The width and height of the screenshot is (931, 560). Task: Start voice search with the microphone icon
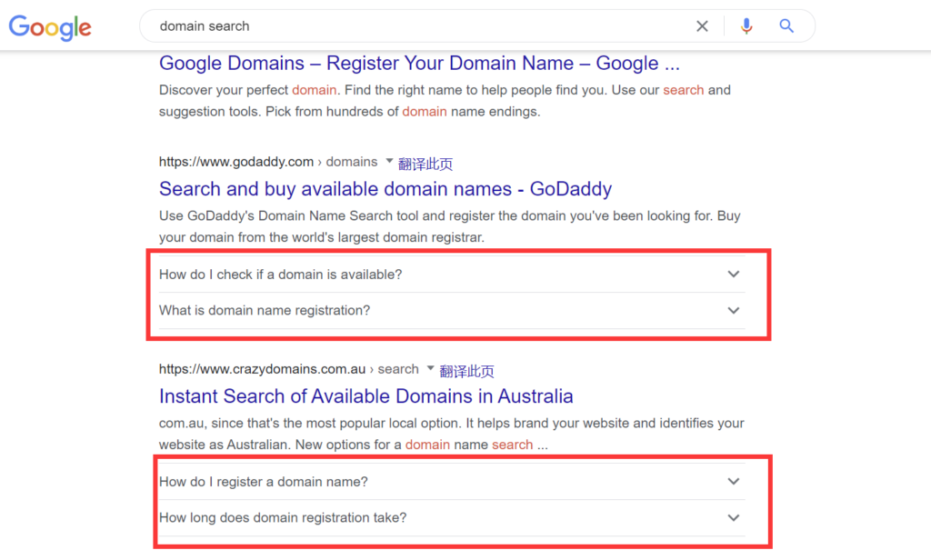point(746,26)
